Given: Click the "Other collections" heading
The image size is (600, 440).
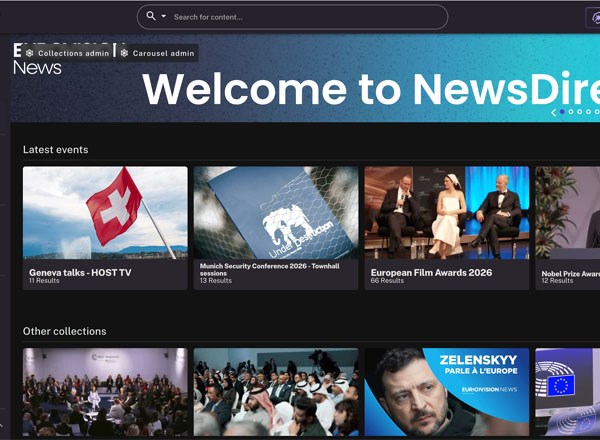Looking at the screenshot, I should click(x=64, y=331).
